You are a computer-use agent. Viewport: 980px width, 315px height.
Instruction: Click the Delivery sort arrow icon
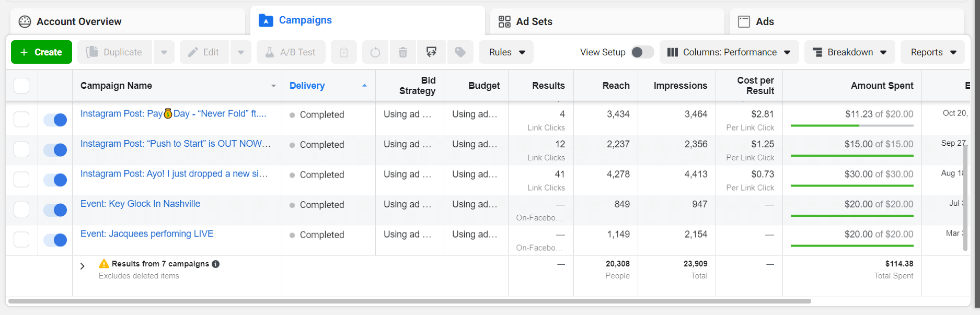pos(364,86)
